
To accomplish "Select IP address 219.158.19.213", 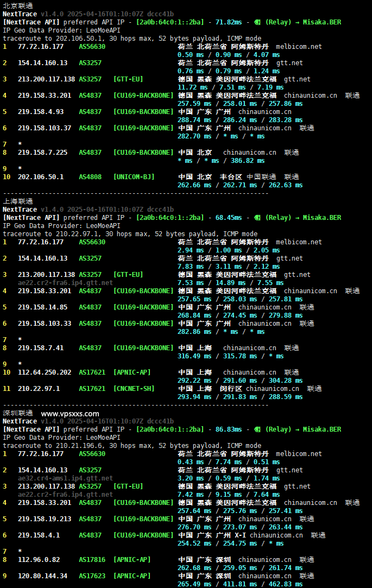I will 44,519.
